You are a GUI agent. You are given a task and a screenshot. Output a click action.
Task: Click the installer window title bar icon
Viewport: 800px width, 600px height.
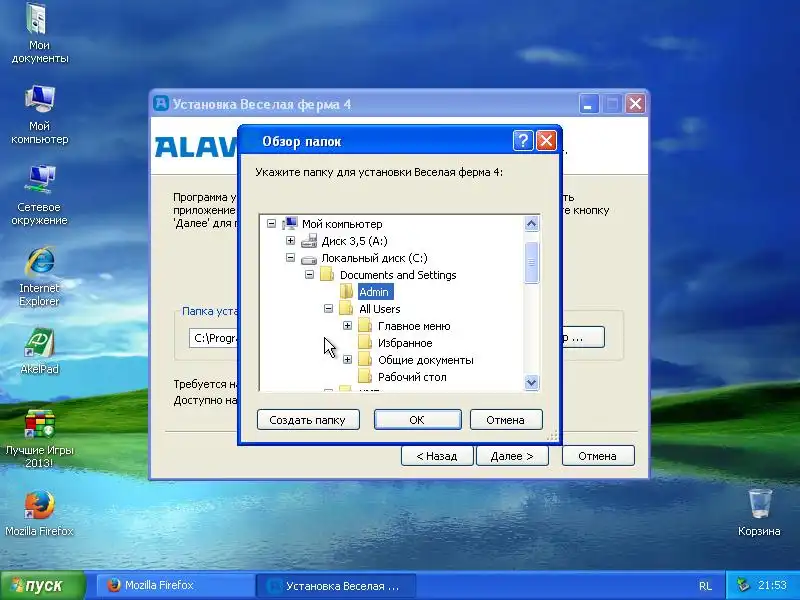click(x=161, y=104)
